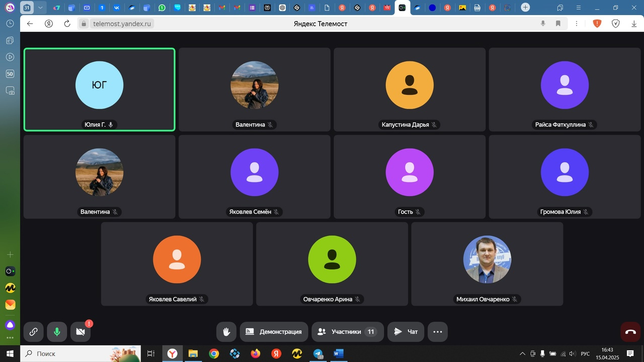Viewport: 644px width, 362px height.
Task: Mute the microphone in call controls
Action: (x=57, y=332)
